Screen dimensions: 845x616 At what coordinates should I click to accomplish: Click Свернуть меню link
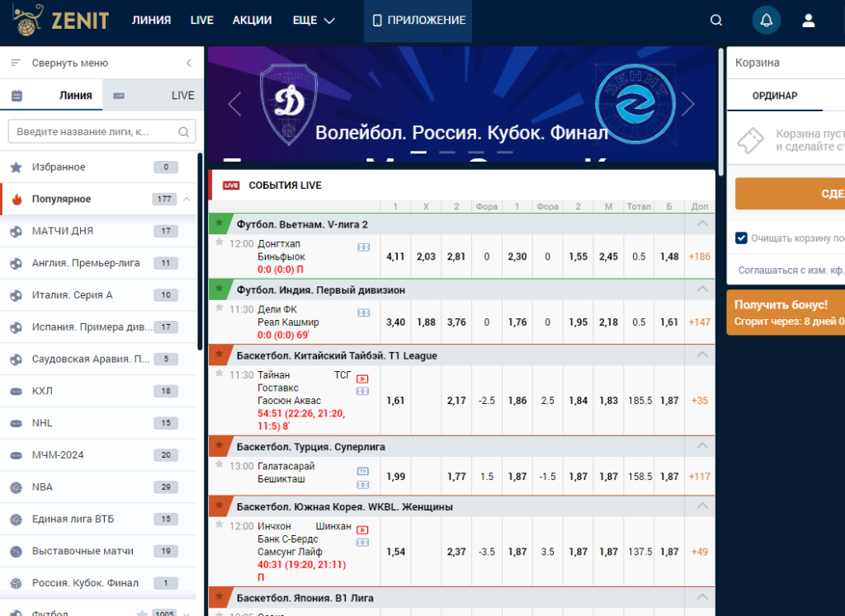70,63
